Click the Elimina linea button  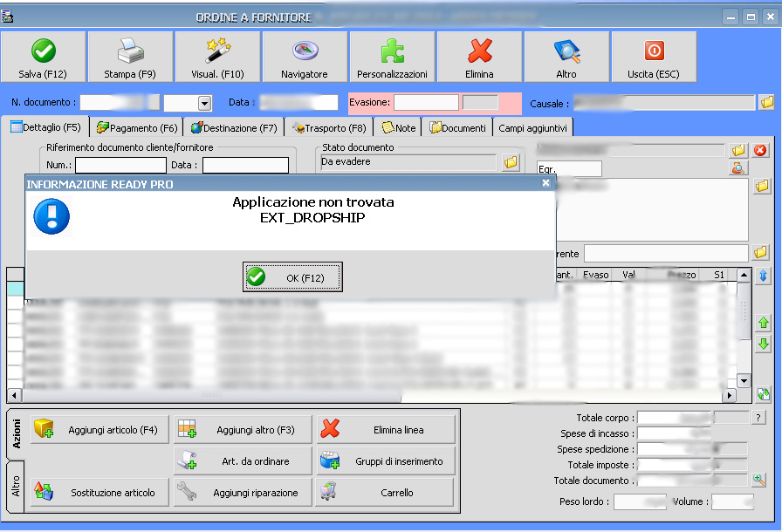pos(386,429)
